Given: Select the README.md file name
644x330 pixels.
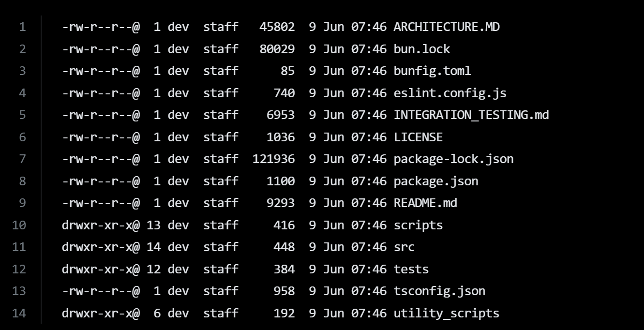Looking at the screenshot, I should point(425,203).
